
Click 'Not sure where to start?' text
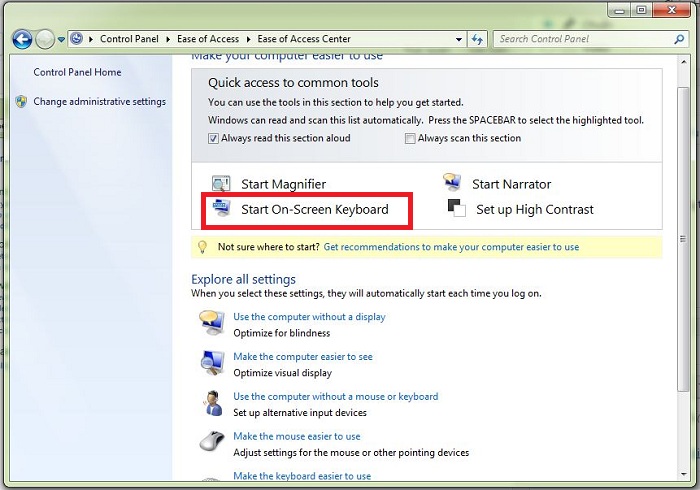coord(269,247)
